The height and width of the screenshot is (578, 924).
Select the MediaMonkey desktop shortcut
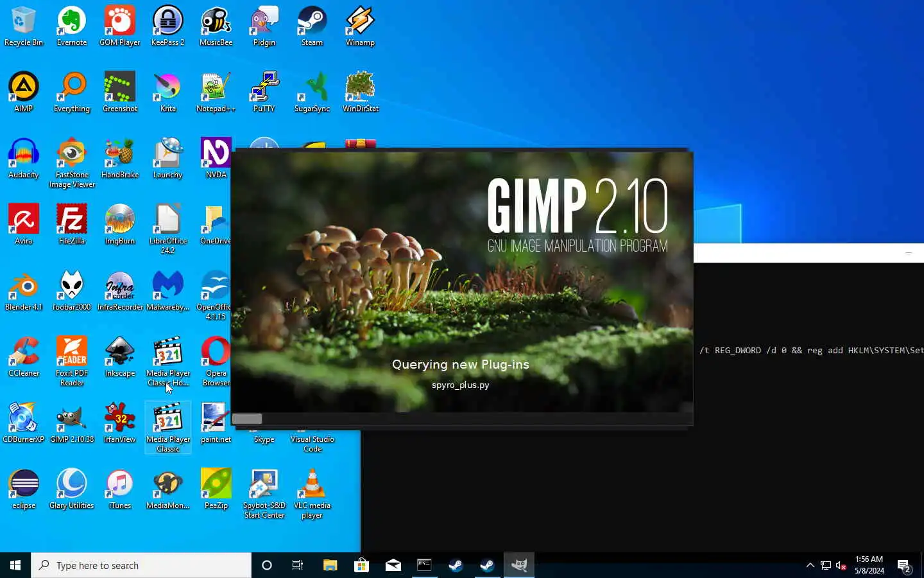pos(168,489)
